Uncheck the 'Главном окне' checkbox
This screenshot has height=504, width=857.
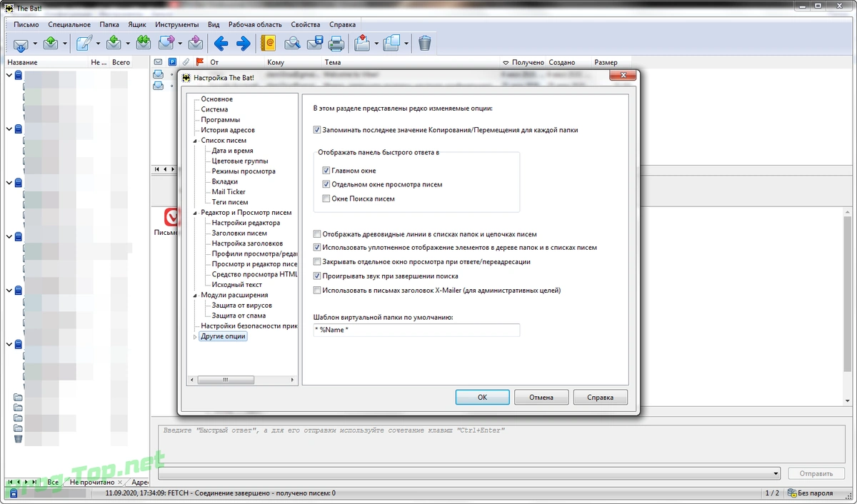(326, 171)
